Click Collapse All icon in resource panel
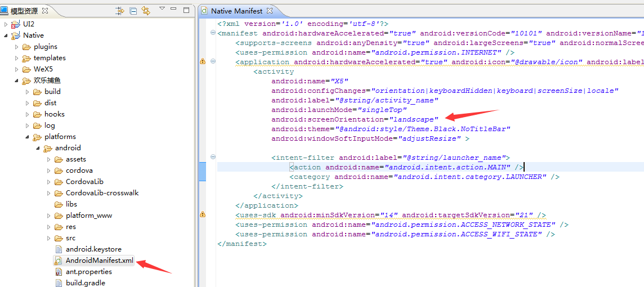This screenshot has height=287, width=644. click(x=133, y=11)
